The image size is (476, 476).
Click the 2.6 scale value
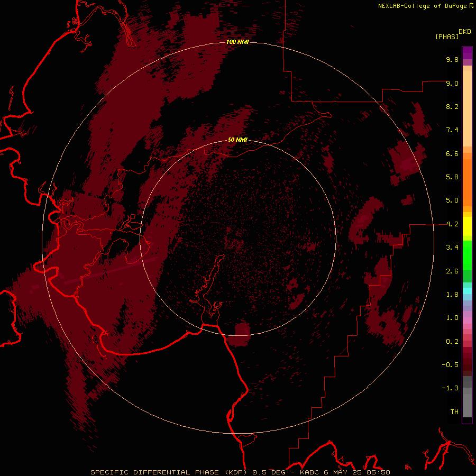point(452,271)
